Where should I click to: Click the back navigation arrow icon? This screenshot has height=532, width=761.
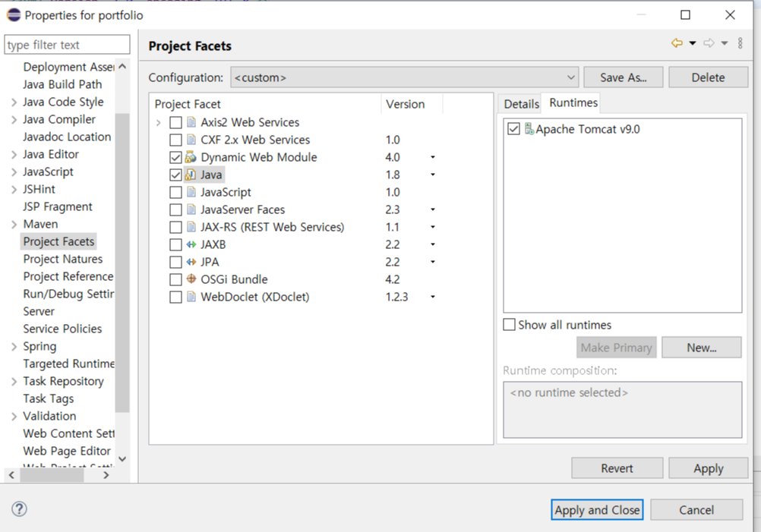pos(677,43)
